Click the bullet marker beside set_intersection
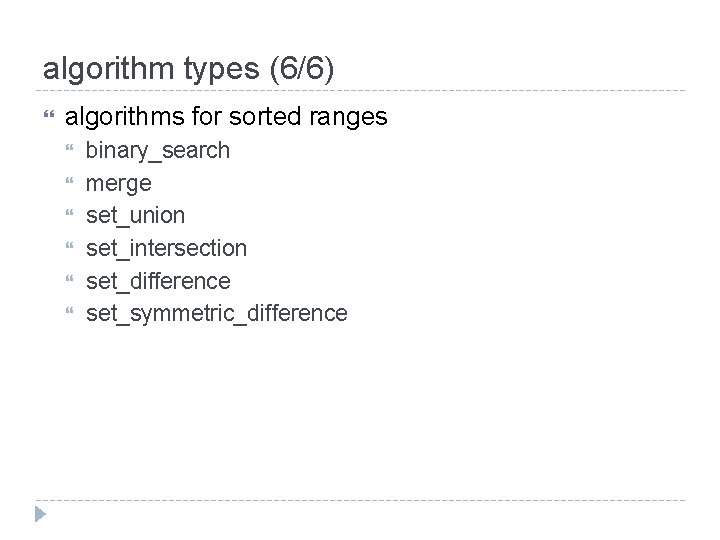The height and width of the screenshot is (540, 720). coord(69,248)
